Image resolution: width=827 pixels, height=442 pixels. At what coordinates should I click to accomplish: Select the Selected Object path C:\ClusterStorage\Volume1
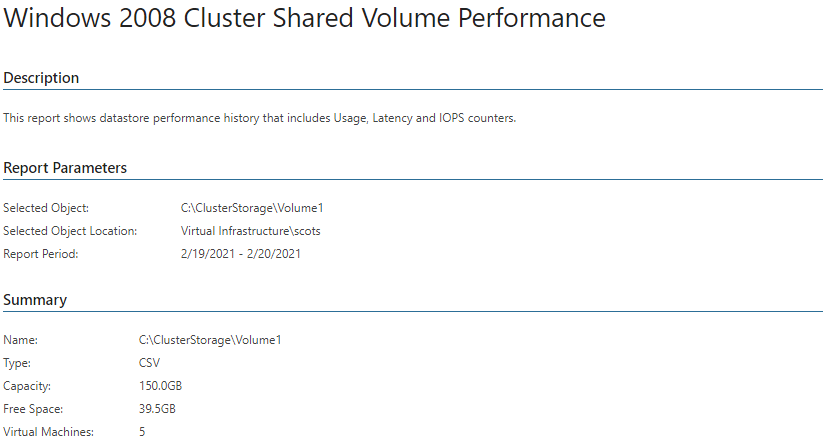(x=252, y=208)
